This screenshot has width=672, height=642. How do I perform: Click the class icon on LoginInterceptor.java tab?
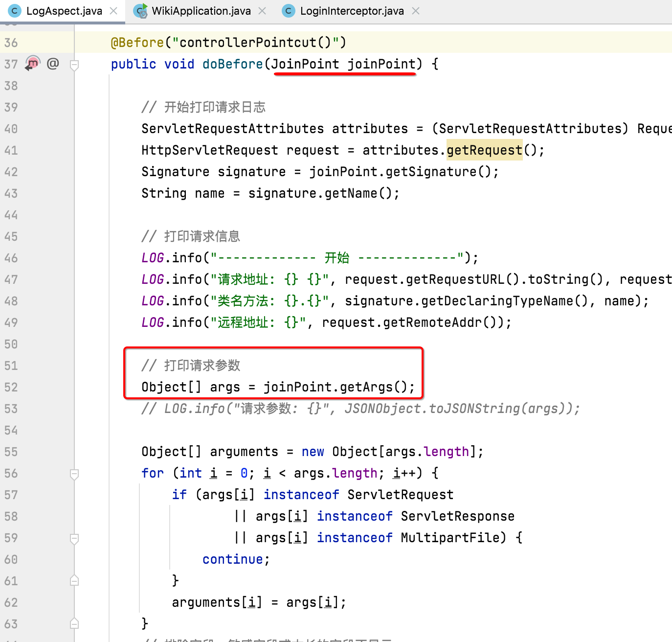[289, 11]
